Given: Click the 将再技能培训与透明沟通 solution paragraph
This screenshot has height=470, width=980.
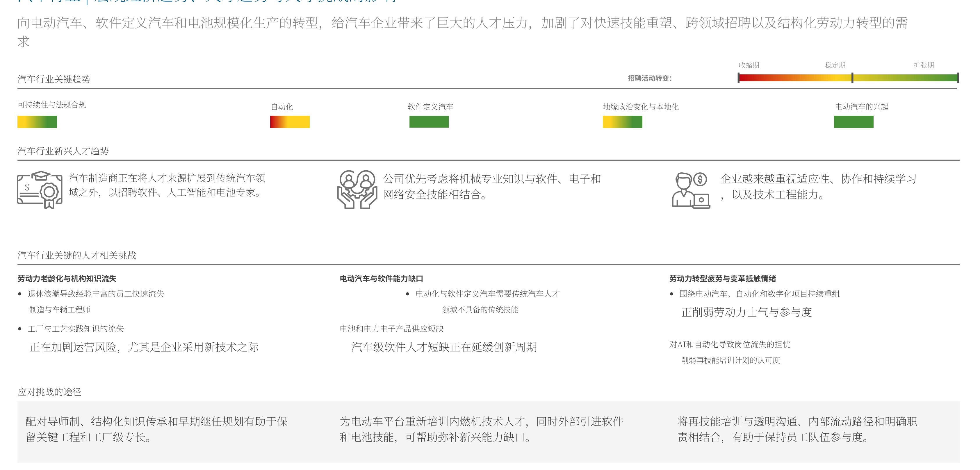Looking at the screenshot, I should pos(797,429).
